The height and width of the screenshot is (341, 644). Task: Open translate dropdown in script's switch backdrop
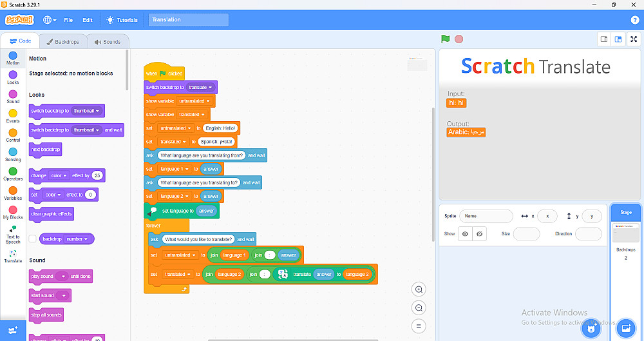point(200,87)
